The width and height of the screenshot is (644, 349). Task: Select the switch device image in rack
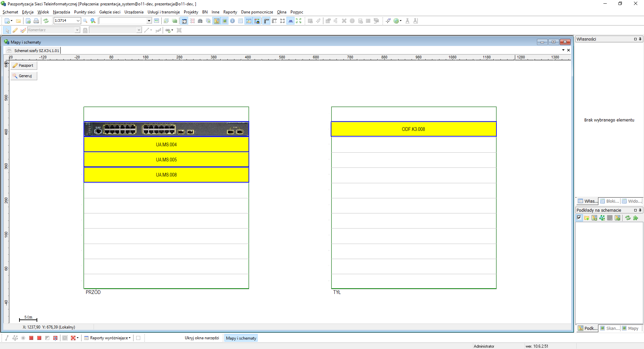[166, 129]
